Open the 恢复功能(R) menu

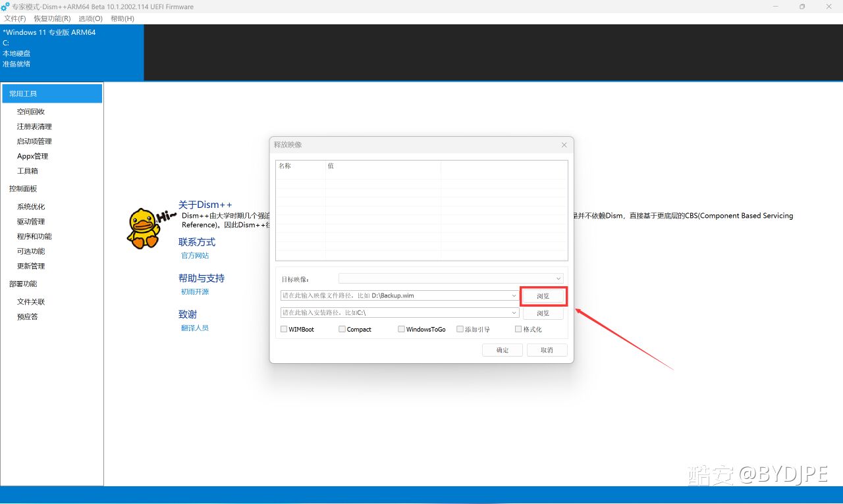tap(52, 18)
